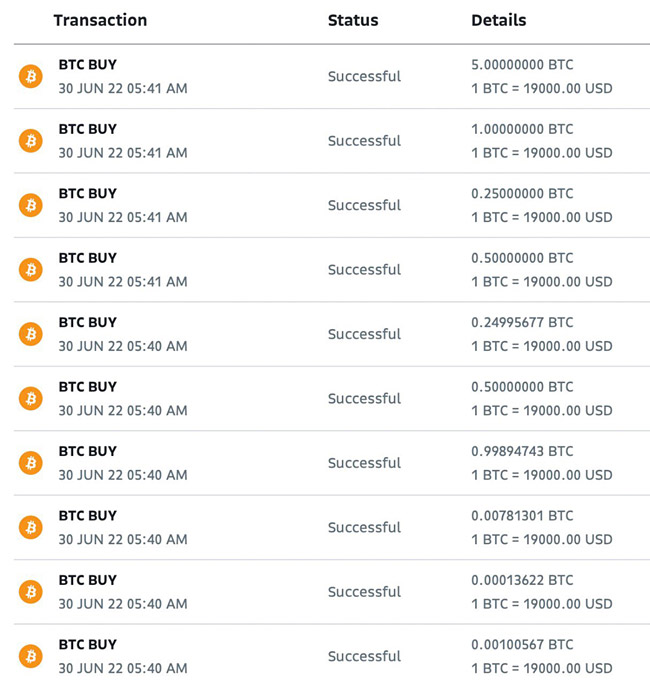Click the 30 JUN 22 05:41 AM timestamp in the top row

[x=123, y=88]
